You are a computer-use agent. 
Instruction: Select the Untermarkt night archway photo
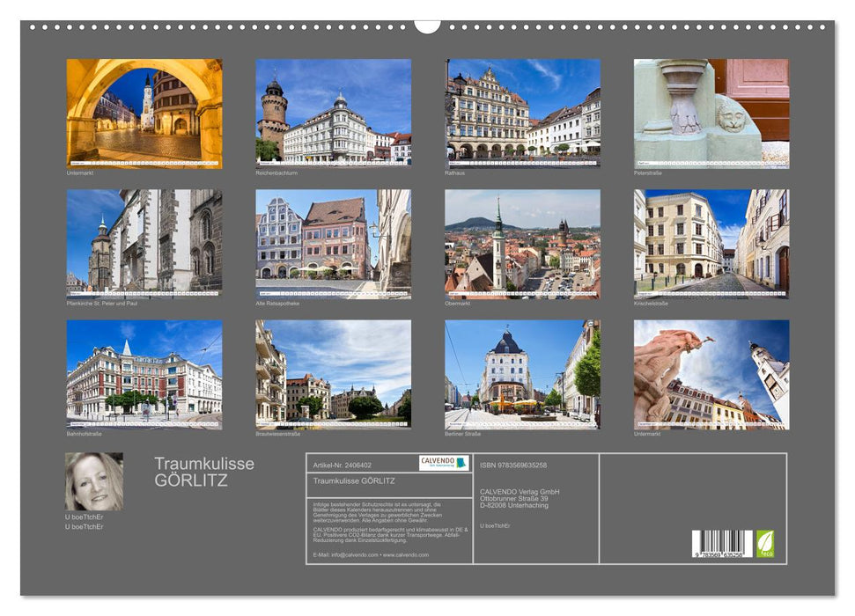tap(144, 114)
